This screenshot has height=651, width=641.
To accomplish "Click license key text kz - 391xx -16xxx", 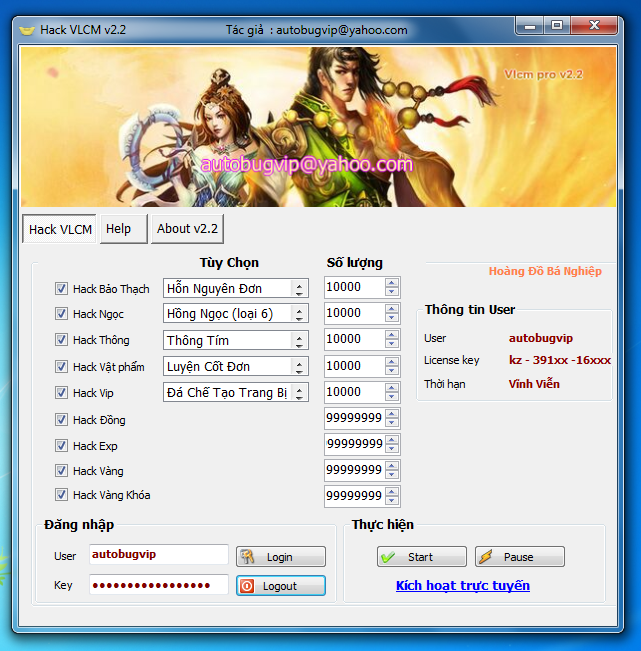I will (560, 360).
